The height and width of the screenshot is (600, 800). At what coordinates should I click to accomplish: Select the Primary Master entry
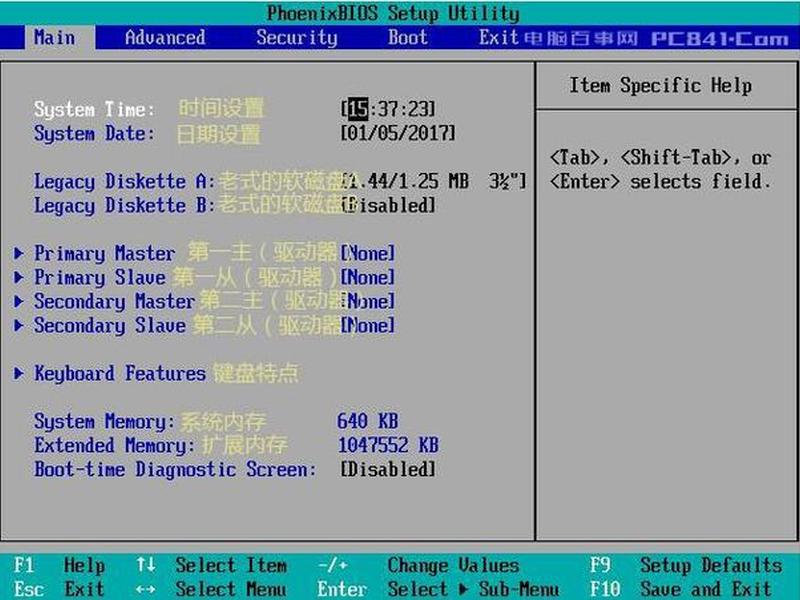(x=105, y=253)
